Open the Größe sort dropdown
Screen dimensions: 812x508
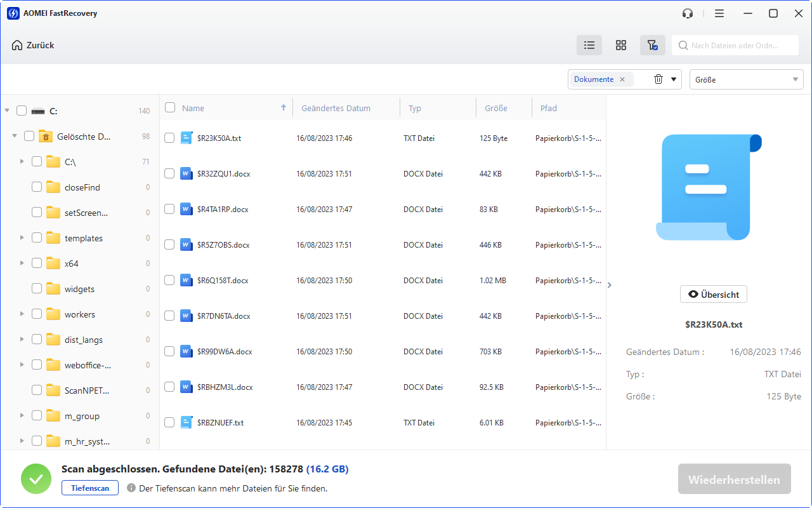[x=746, y=79]
